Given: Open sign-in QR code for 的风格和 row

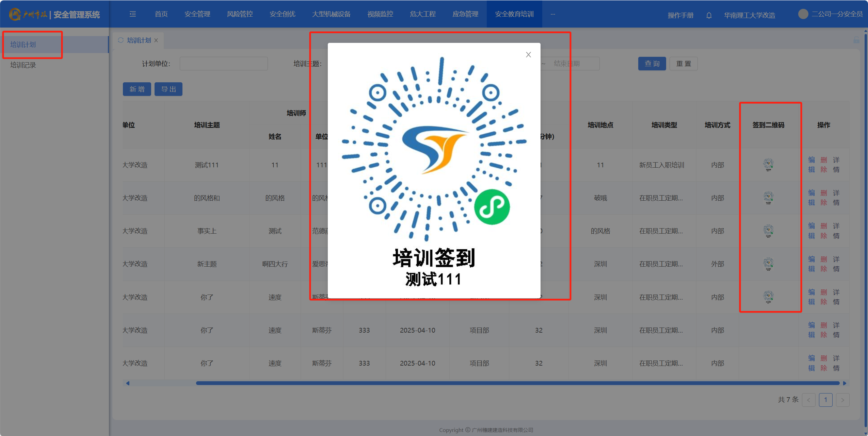Looking at the screenshot, I should (x=768, y=198).
